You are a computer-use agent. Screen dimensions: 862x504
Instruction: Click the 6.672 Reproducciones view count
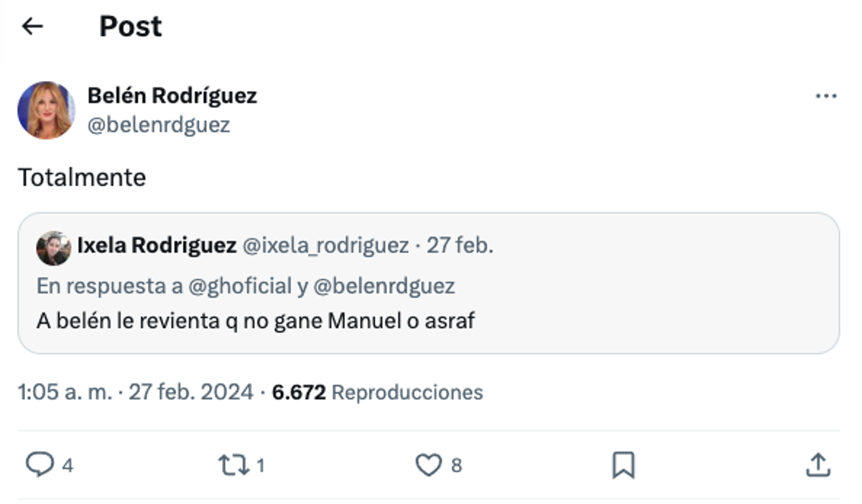pos(377,392)
